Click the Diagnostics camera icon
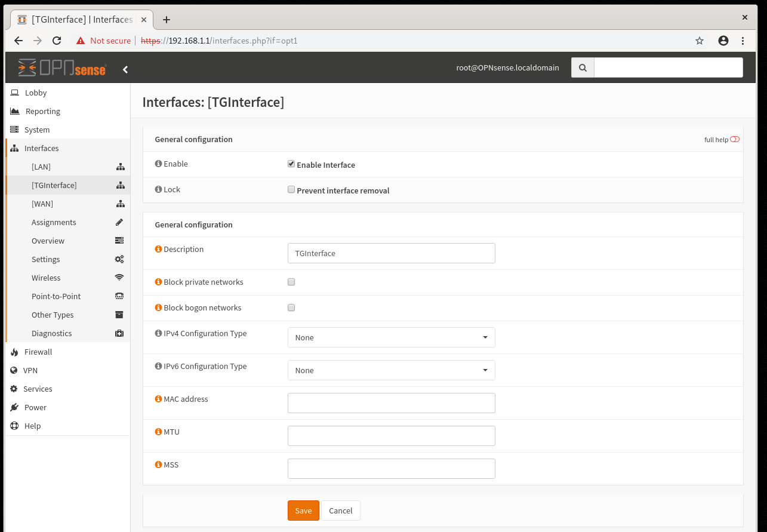Screen dimensions: 767x532 [119, 333]
